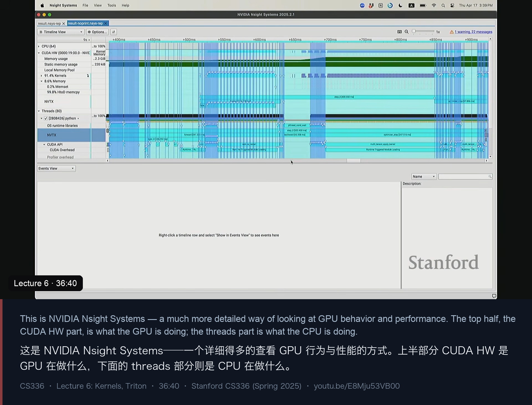Open the Name filter dropdown
This screenshot has height=405, width=532.
pyautogui.click(x=424, y=176)
